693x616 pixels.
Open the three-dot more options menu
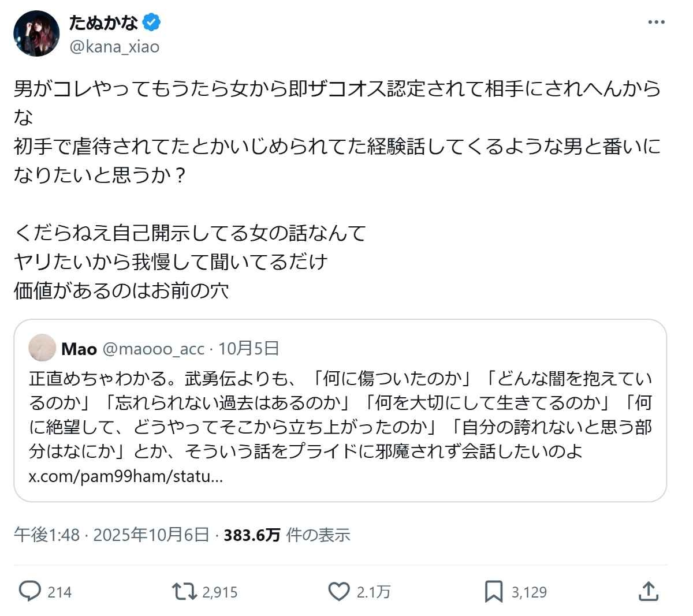click(657, 23)
